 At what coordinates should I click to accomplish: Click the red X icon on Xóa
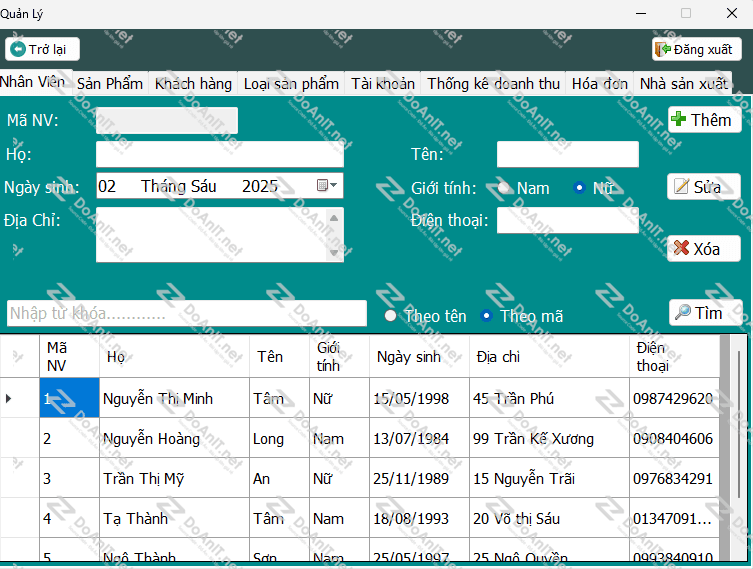[681, 248]
